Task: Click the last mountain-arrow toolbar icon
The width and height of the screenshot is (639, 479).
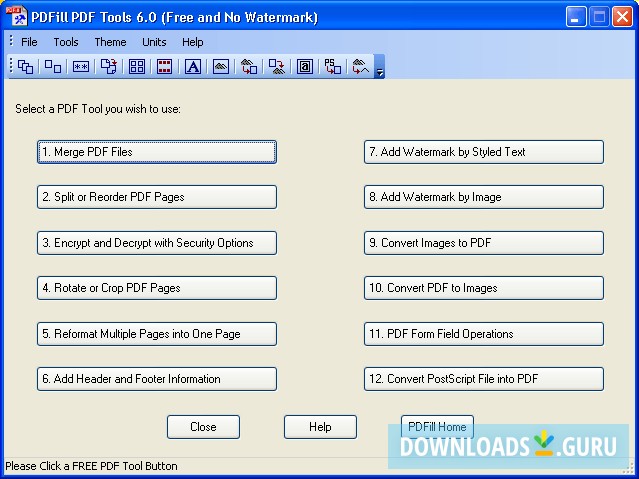Action: (x=361, y=66)
